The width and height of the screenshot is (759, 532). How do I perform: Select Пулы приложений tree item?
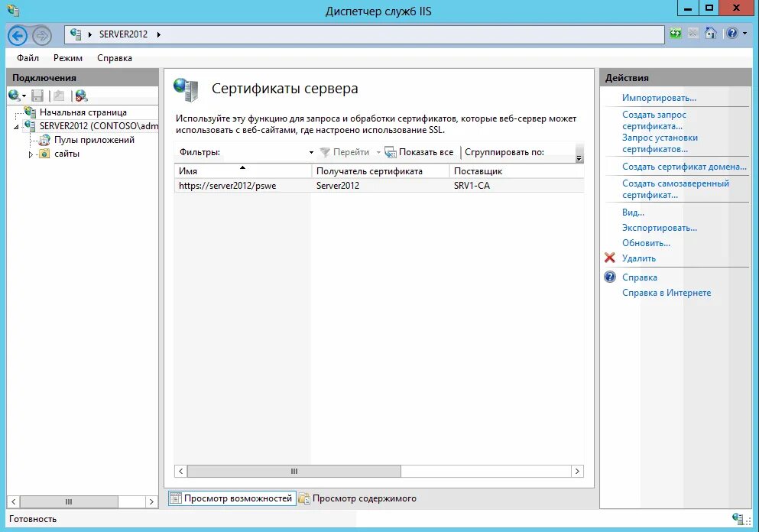click(x=94, y=140)
